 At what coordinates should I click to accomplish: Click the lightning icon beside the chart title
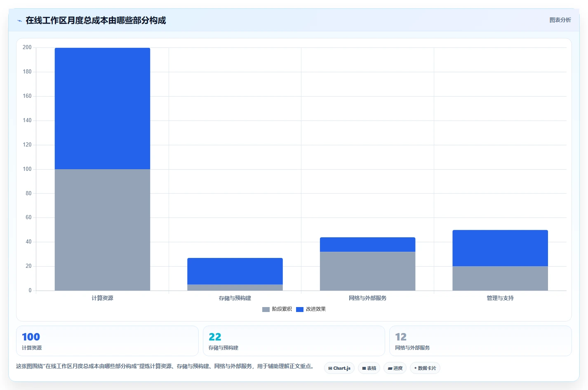pos(19,21)
